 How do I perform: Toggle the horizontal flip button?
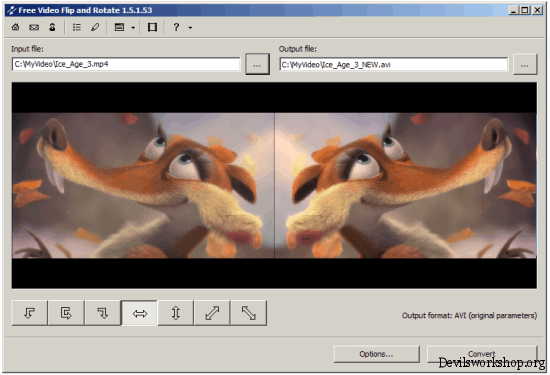(139, 313)
